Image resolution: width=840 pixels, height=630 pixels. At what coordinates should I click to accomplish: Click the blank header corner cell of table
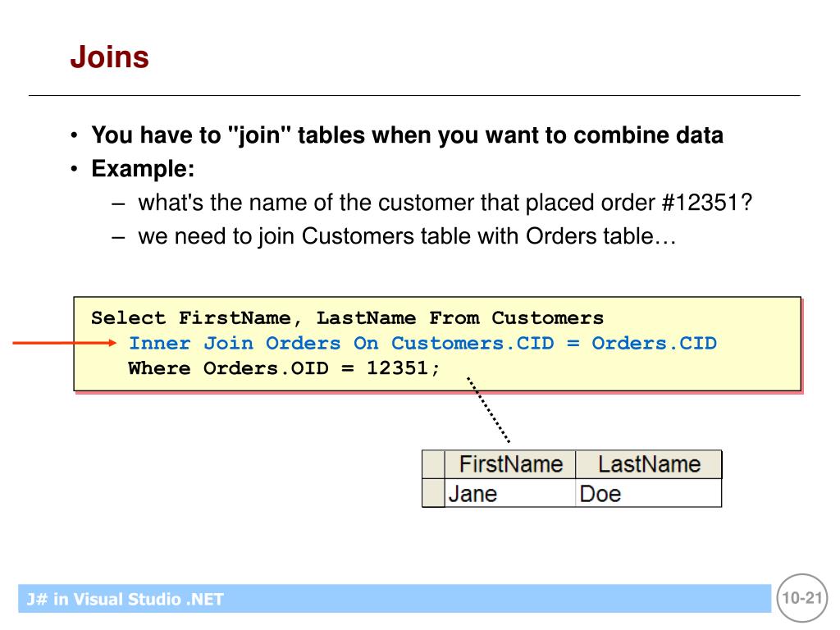pos(433,464)
